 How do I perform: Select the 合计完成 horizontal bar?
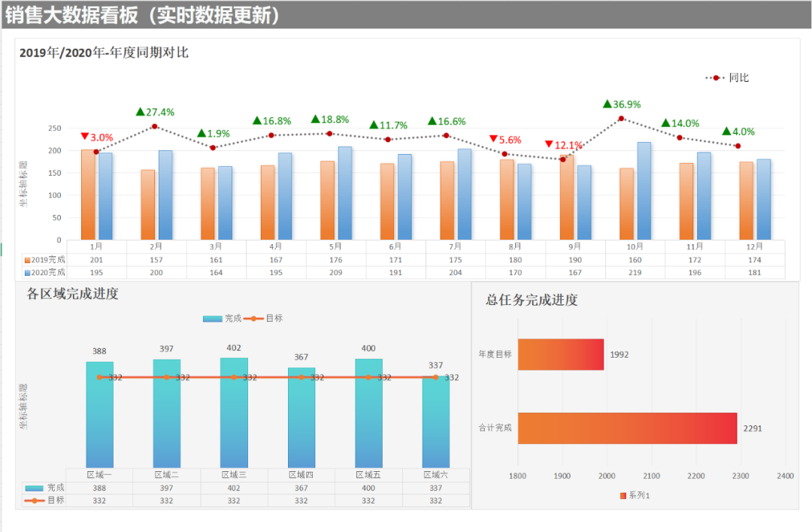[x=627, y=428]
